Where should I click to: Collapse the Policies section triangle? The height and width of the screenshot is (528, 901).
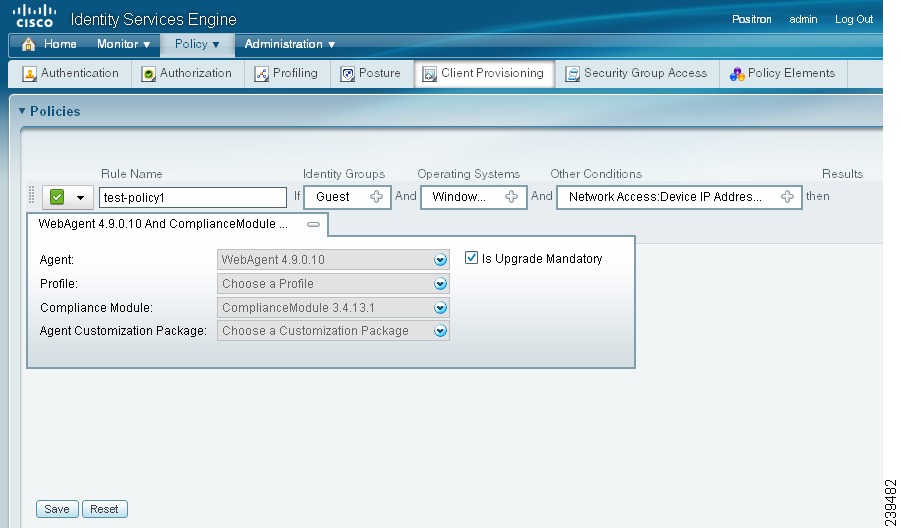click(22, 111)
